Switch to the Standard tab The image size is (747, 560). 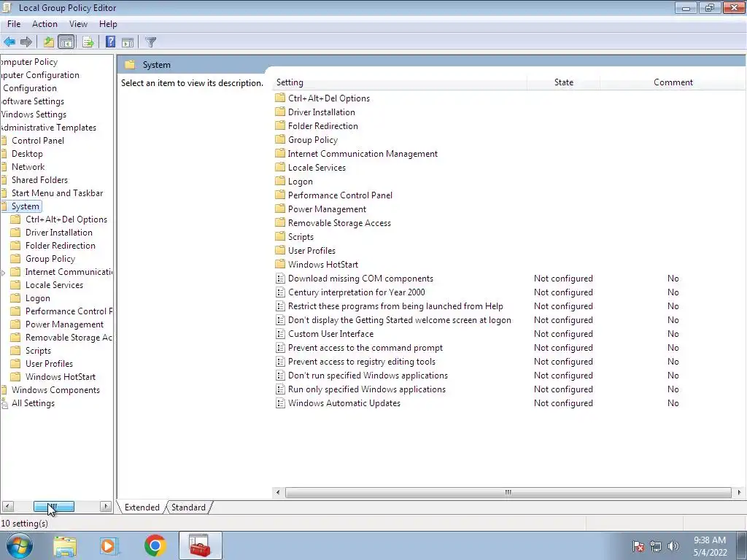click(x=188, y=507)
